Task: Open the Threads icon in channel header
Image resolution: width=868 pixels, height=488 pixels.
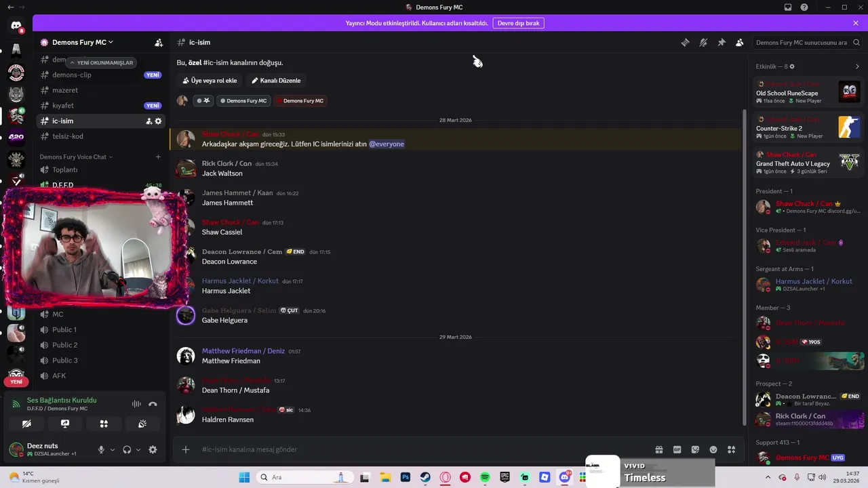Action: 685,42
